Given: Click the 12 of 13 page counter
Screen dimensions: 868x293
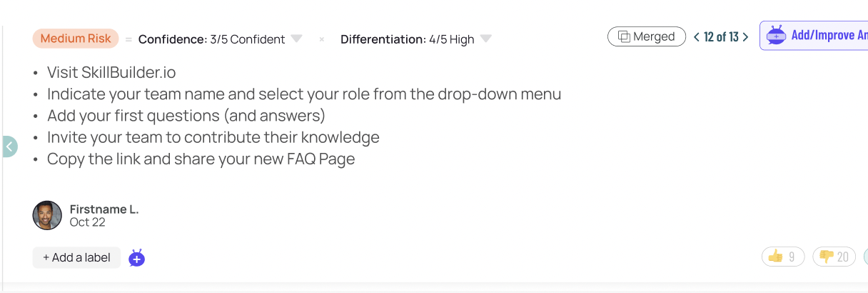Looking at the screenshot, I should pyautogui.click(x=721, y=37).
